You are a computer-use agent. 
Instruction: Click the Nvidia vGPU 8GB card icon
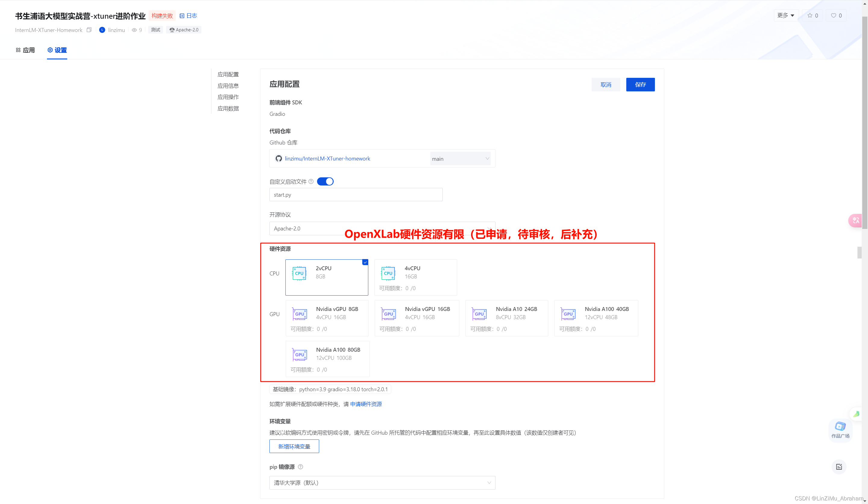(x=299, y=314)
